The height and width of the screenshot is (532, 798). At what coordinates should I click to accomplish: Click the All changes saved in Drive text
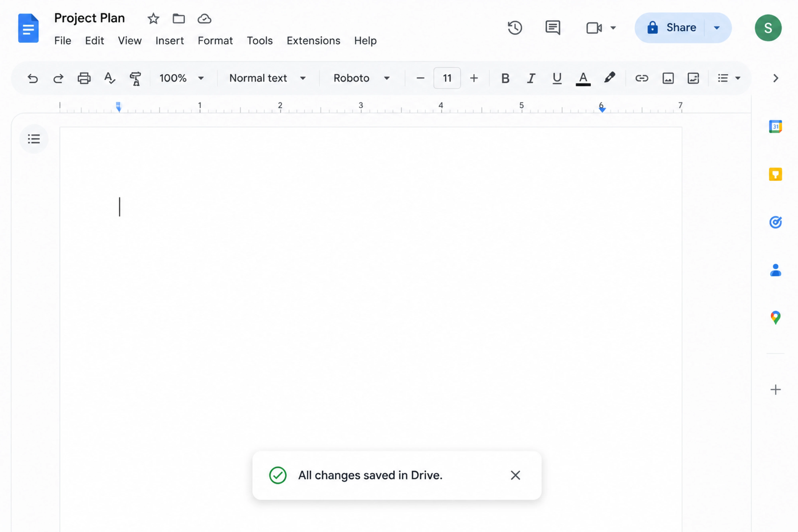tap(370, 475)
